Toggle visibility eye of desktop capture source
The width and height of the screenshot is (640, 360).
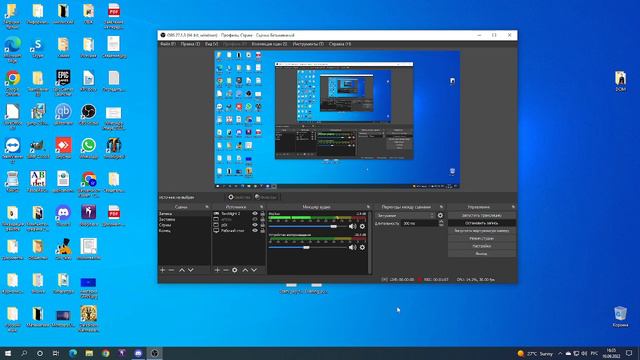coord(255,230)
